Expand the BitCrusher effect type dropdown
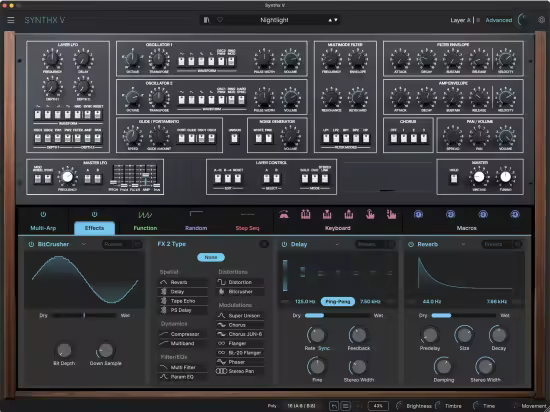Image resolution: width=550 pixels, height=412 pixels. [83, 244]
